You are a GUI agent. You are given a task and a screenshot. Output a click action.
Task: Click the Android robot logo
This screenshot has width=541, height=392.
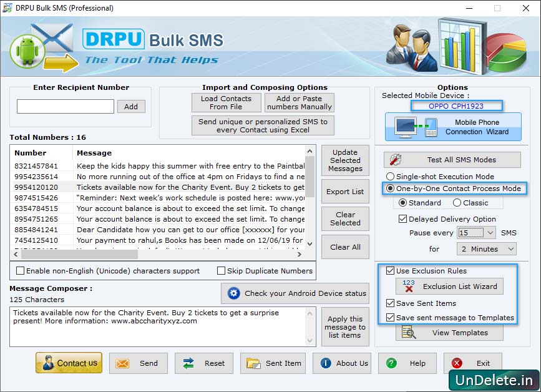27,51
